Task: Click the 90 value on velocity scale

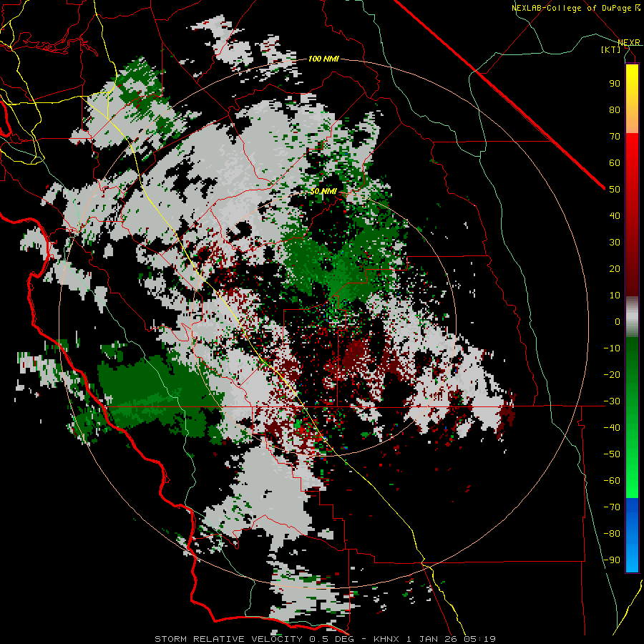Action: (615, 84)
